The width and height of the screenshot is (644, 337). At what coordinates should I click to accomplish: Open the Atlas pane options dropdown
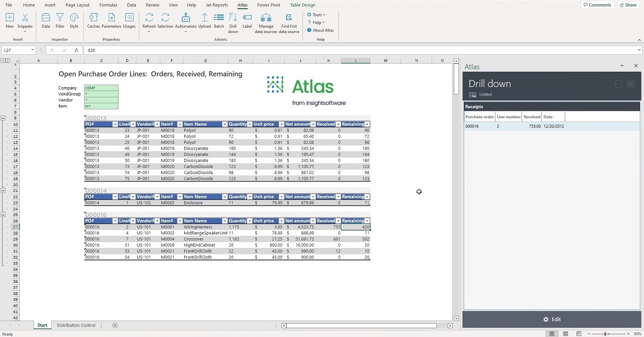click(x=622, y=66)
